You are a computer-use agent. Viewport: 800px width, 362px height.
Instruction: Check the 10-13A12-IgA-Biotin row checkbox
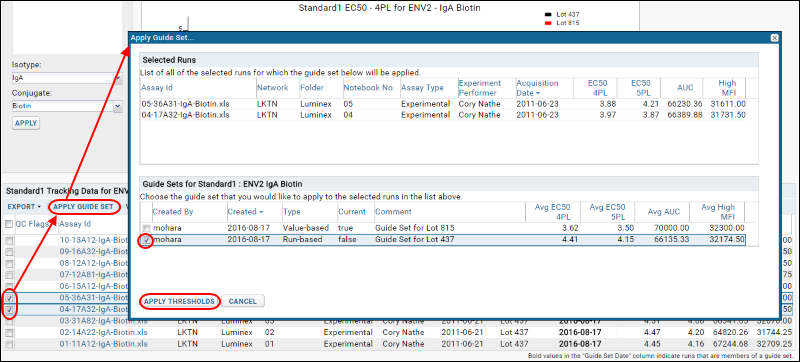pyautogui.click(x=9, y=240)
